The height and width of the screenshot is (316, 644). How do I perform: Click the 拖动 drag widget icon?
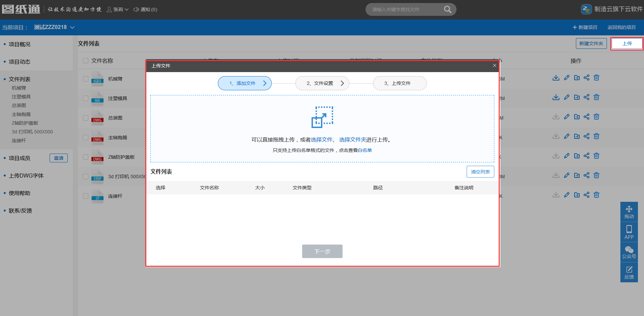[x=629, y=212]
